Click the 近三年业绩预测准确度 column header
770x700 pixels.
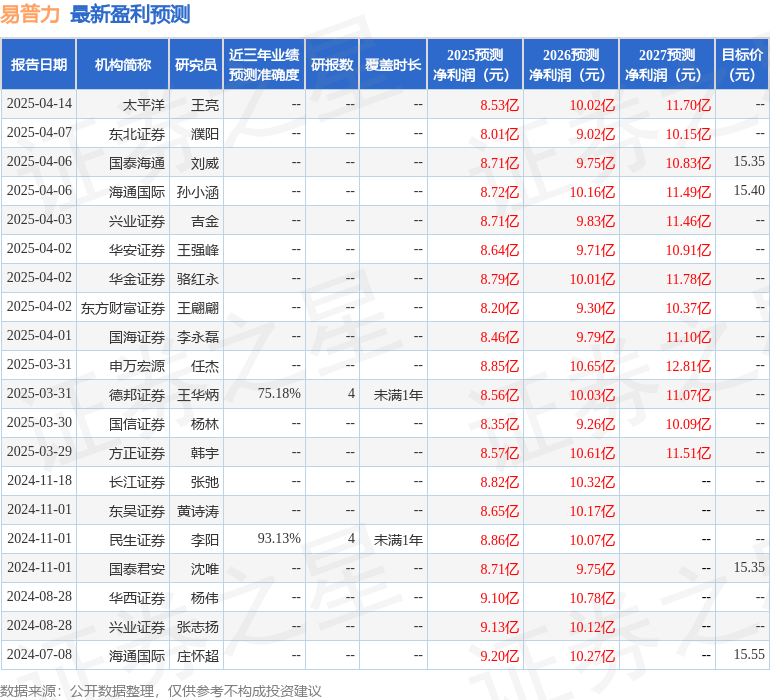pos(264,64)
